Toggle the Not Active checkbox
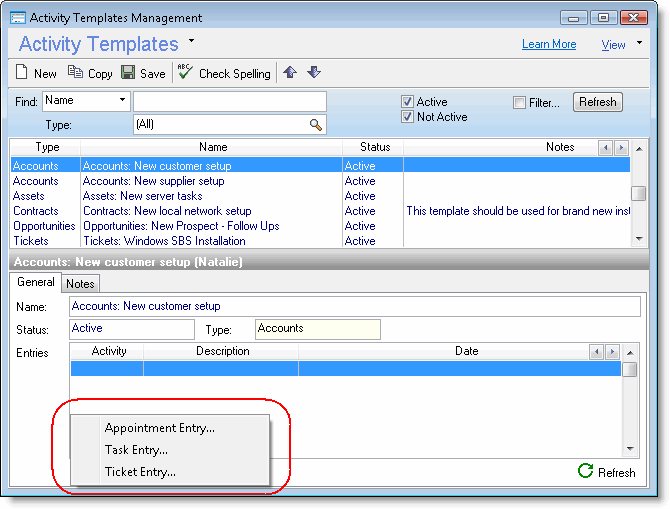The height and width of the screenshot is (509, 670). (x=408, y=117)
